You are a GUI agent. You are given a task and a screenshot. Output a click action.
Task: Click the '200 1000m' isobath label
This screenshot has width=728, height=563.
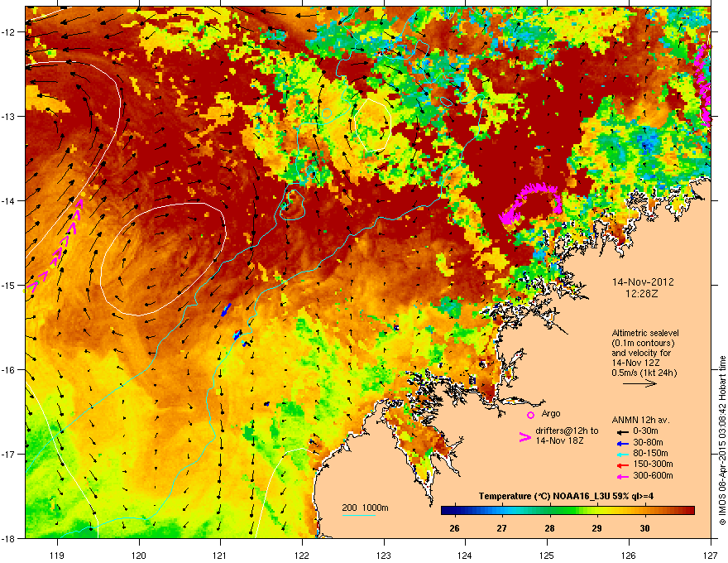pyautogui.click(x=365, y=508)
